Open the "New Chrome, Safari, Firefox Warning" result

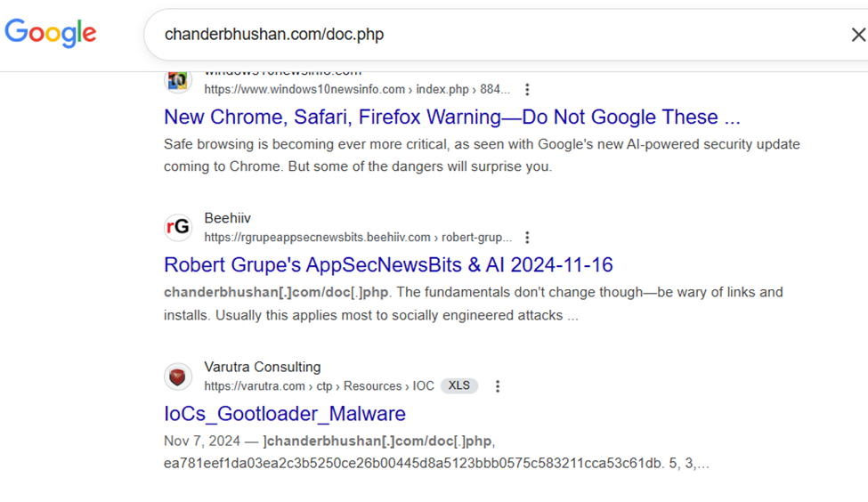(451, 117)
